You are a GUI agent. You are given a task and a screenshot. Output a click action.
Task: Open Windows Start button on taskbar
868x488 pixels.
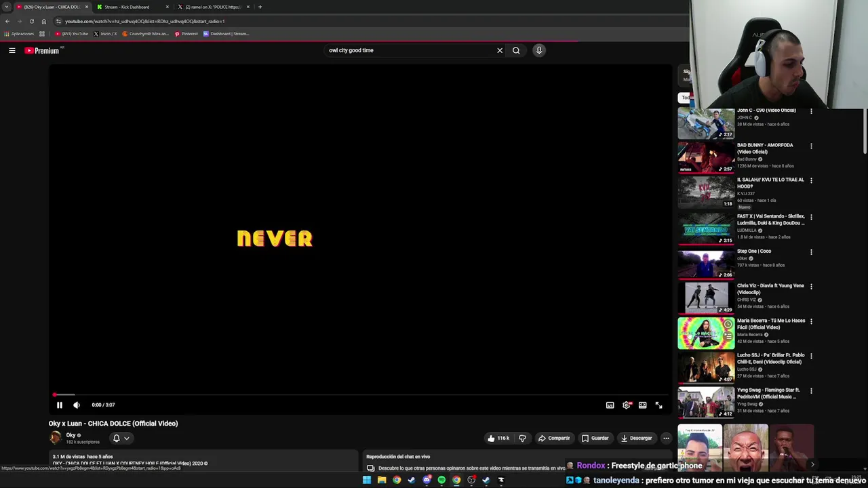click(x=367, y=480)
